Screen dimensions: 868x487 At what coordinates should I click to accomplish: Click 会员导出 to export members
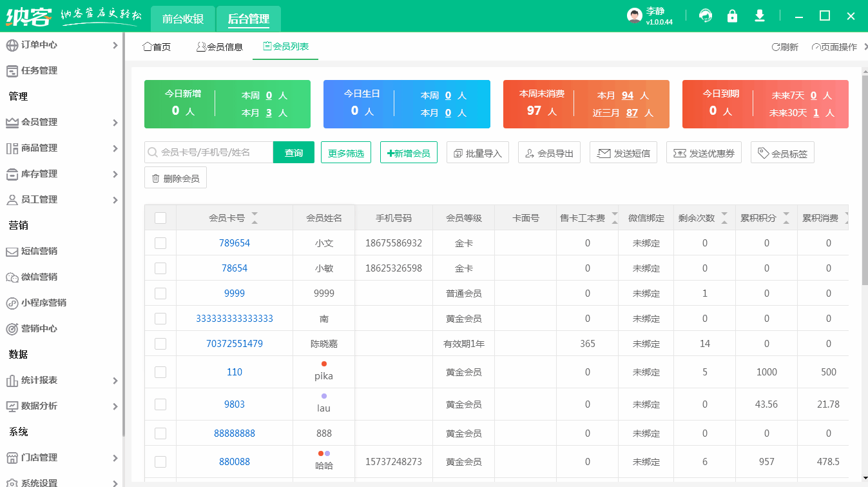(549, 152)
